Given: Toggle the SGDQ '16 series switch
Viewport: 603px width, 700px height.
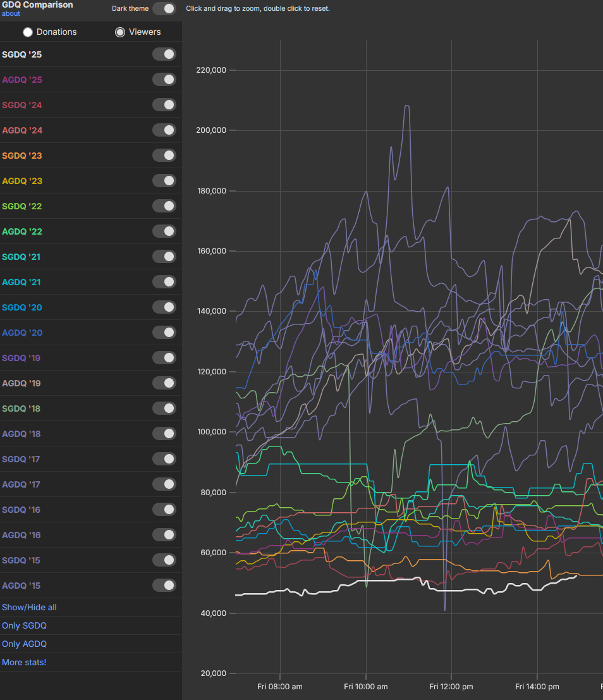Looking at the screenshot, I should (164, 510).
